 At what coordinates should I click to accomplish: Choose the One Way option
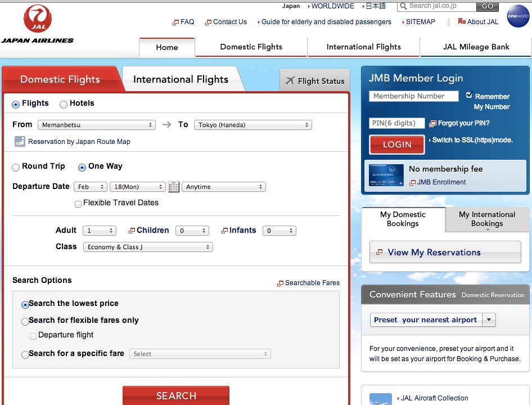click(82, 168)
